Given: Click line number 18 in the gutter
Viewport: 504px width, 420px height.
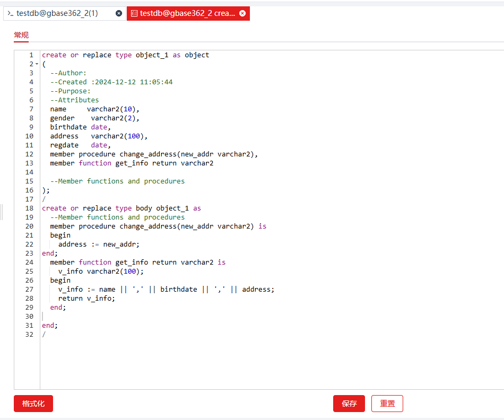Looking at the screenshot, I should point(29,208).
